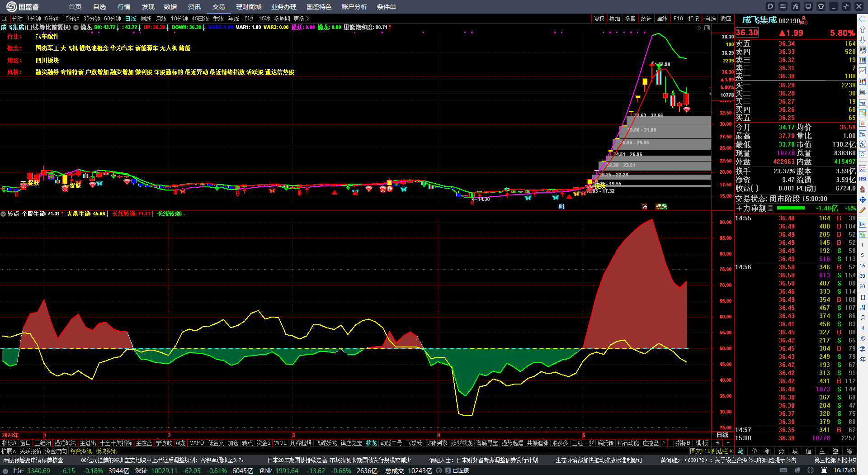Click the 图文F10 link
868x475 pixels.
[700, 451]
